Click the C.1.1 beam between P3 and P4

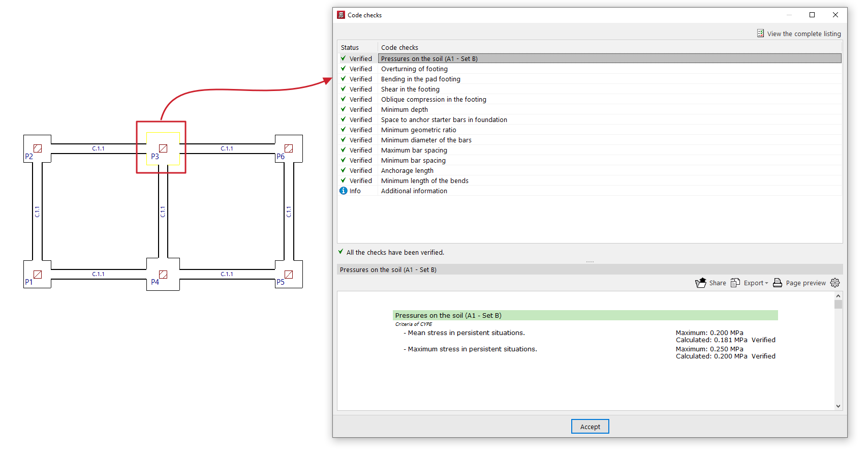click(163, 212)
